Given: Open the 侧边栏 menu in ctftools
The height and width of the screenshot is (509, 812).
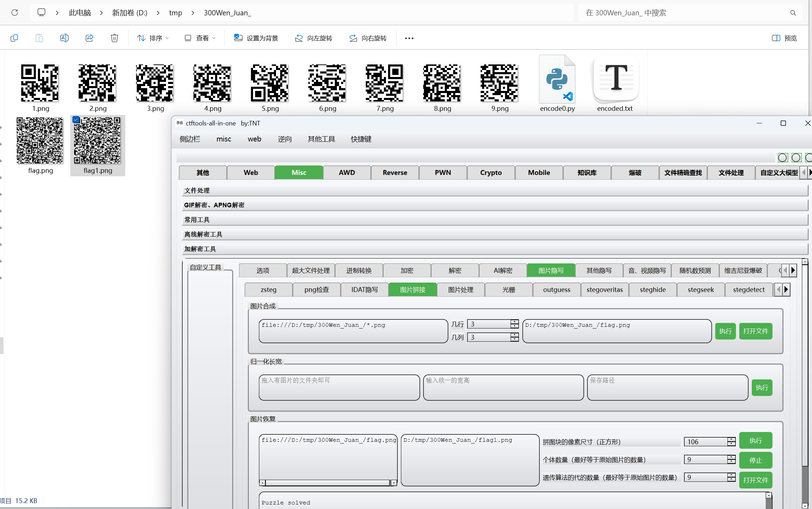Looking at the screenshot, I should point(190,139).
